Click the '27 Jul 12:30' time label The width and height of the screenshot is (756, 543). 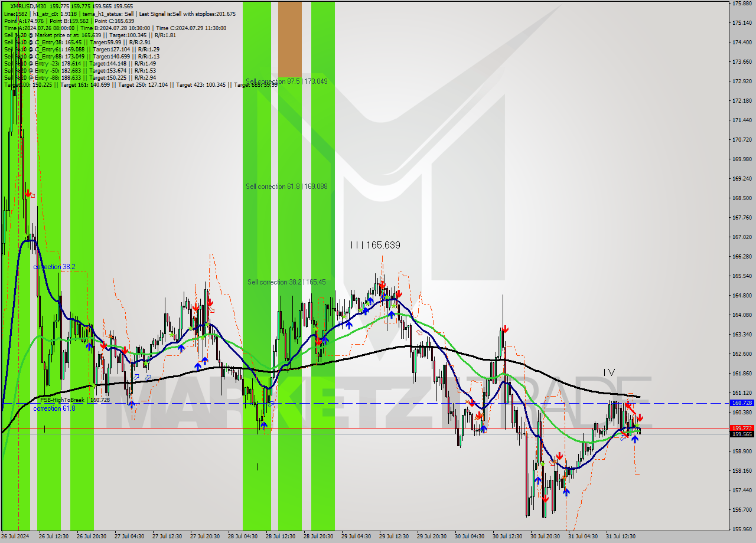click(x=167, y=537)
